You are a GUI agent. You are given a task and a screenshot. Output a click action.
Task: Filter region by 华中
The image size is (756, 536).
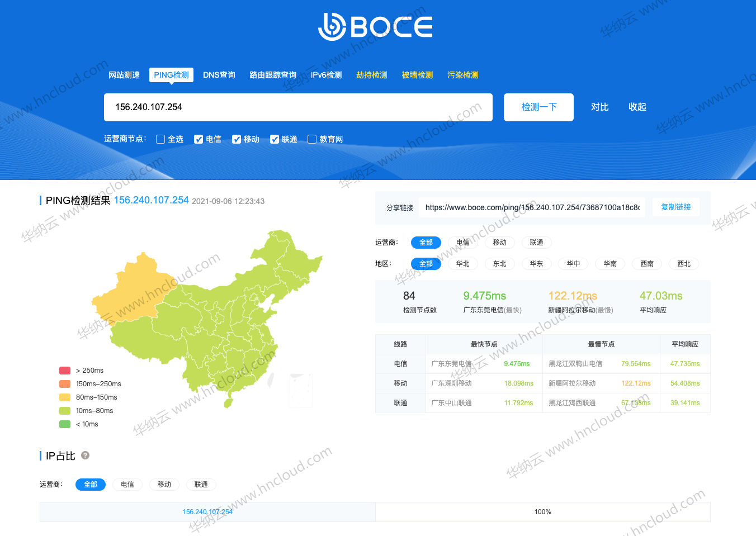point(574,264)
